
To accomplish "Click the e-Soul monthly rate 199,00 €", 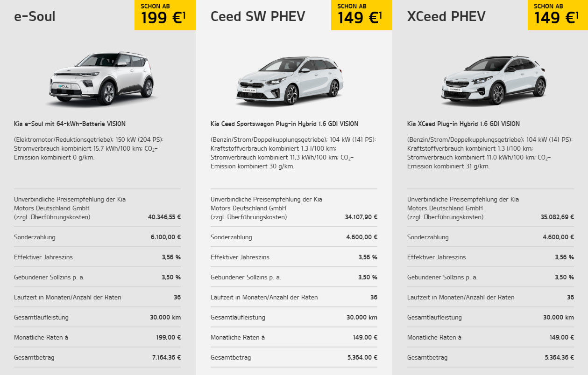I will click(168, 337).
